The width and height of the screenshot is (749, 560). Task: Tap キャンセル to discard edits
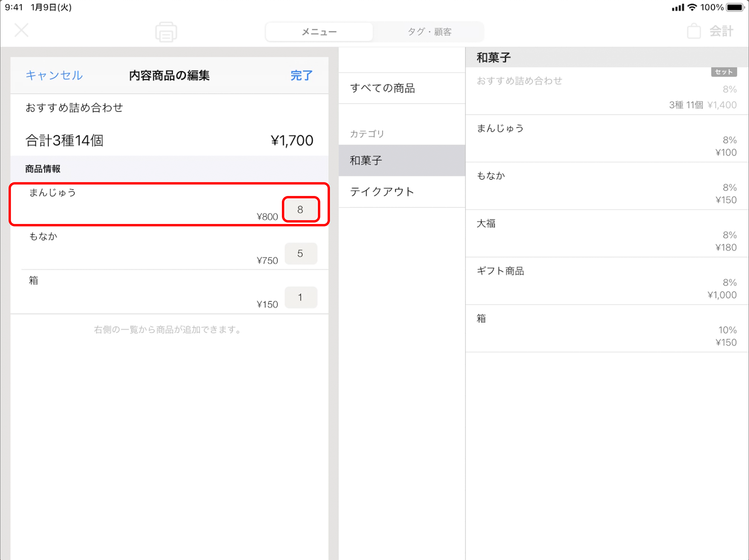pos(54,75)
